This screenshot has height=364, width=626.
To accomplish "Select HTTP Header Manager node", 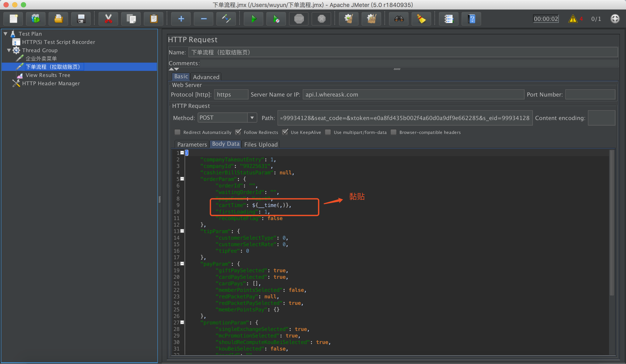I will (51, 83).
